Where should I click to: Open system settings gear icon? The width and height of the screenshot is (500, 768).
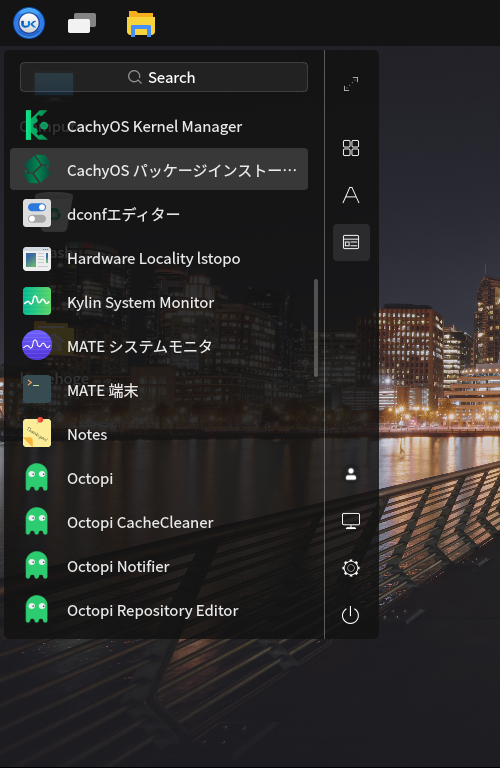click(351, 568)
